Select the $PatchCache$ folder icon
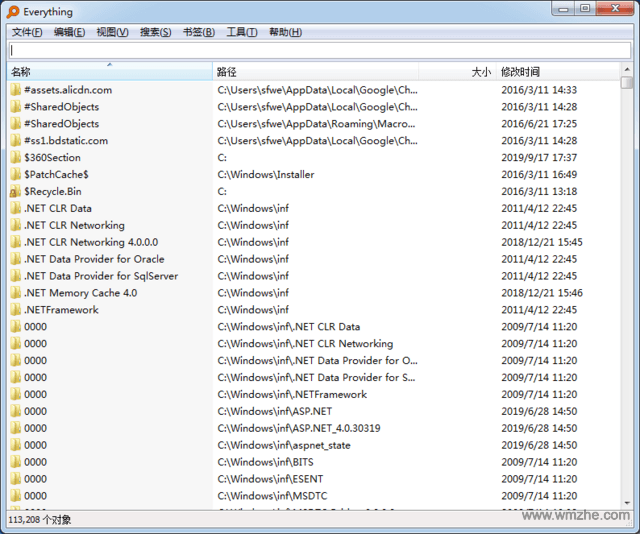 [x=16, y=175]
